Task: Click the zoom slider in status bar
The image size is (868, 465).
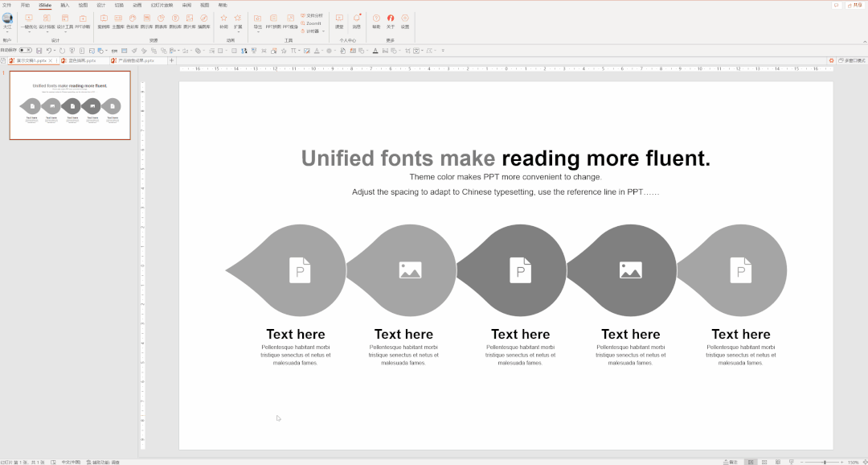Action: coord(825,462)
